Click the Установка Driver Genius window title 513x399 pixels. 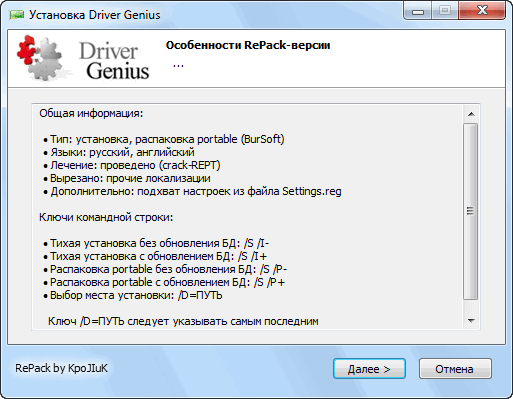[95, 15]
